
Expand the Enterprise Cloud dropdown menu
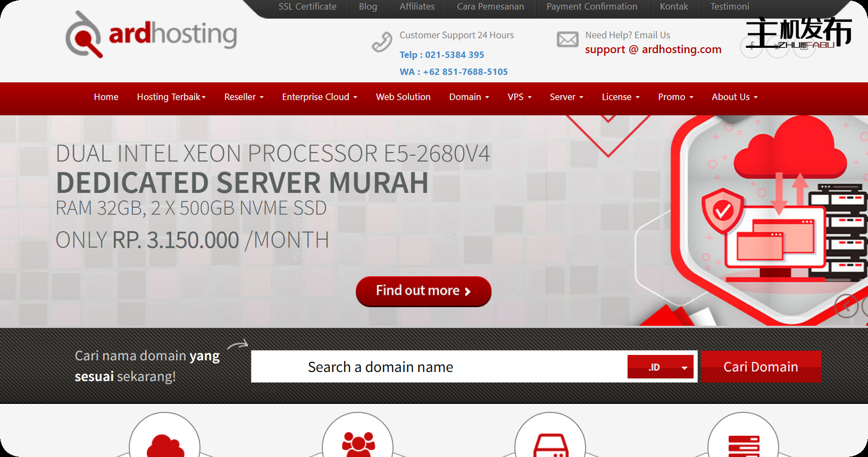[319, 97]
